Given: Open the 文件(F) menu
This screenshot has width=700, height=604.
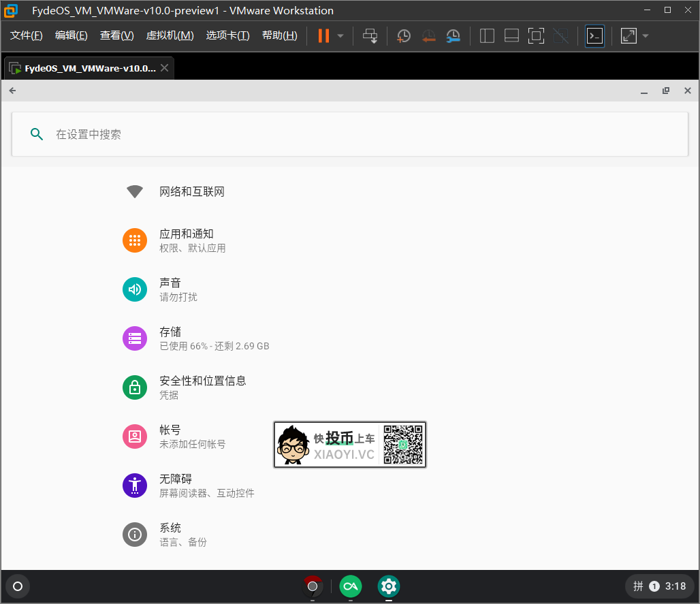Looking at the screenshot, I should coord(27,35).
